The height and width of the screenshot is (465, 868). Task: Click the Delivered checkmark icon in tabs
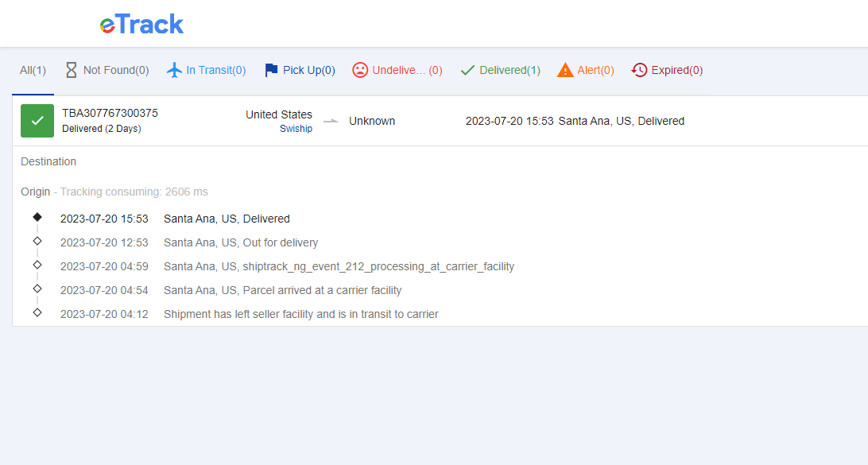click(x=467, y=70)
